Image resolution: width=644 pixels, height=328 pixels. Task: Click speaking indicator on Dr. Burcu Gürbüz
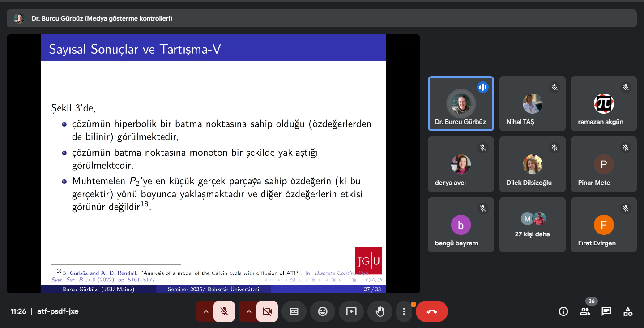(x=483, y=87)
